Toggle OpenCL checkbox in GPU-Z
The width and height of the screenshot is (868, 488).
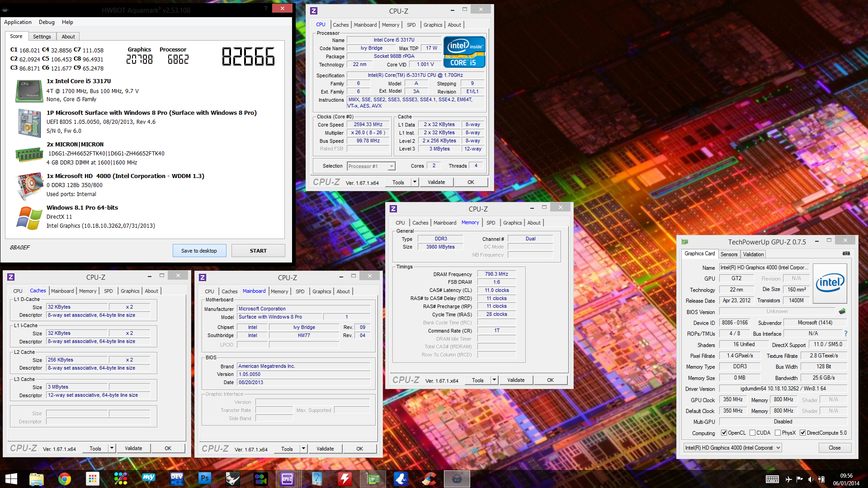click(724, 433)
